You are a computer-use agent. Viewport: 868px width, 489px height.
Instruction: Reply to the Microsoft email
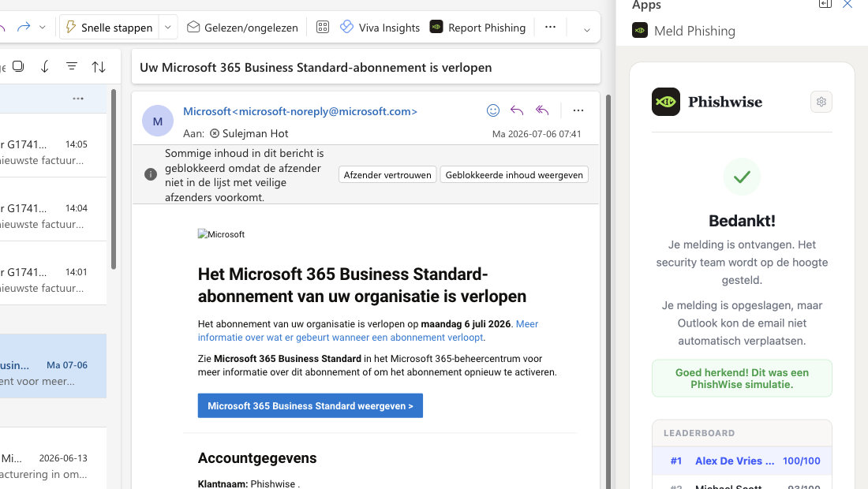(x=517, y=110)
